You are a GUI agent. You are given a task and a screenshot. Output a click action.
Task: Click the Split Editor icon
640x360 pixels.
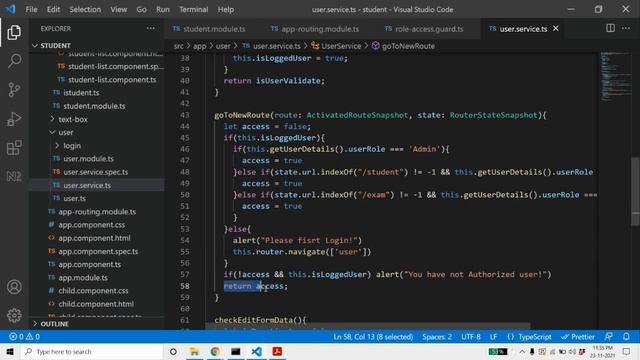pos(610,28)
